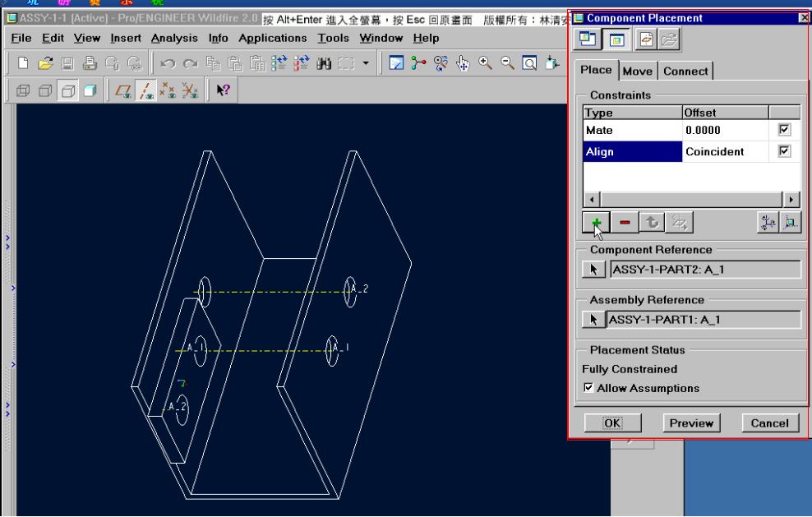This screenshot has width=812, height=517.
Task: Click the Coincident offset cell
Action: [725, 151]
